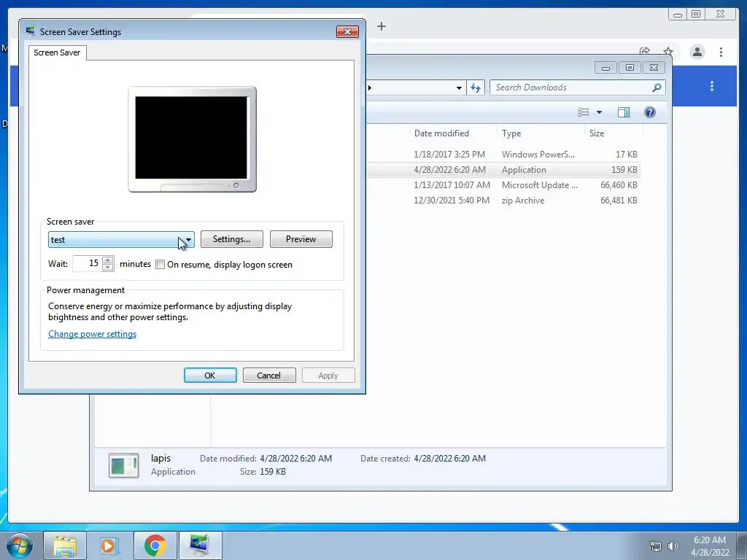The image size is (747, 560).
Task: Click the monitor preview thumbnail
Action: pos(192,139)
